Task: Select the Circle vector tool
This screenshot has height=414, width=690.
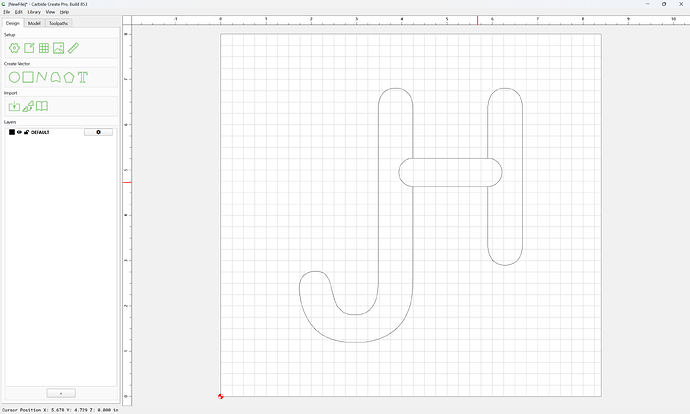Action: click(14, 77)
